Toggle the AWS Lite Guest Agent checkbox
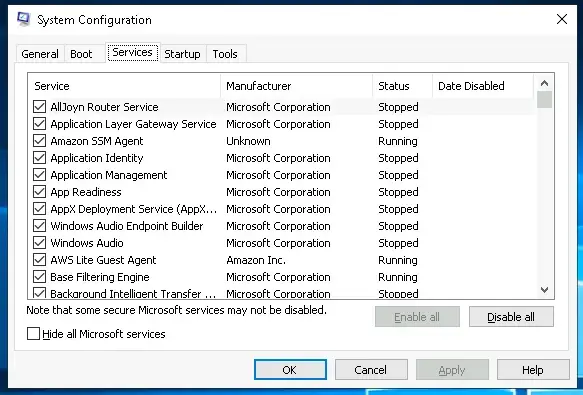The image size is (583, 395). [39, 260]
